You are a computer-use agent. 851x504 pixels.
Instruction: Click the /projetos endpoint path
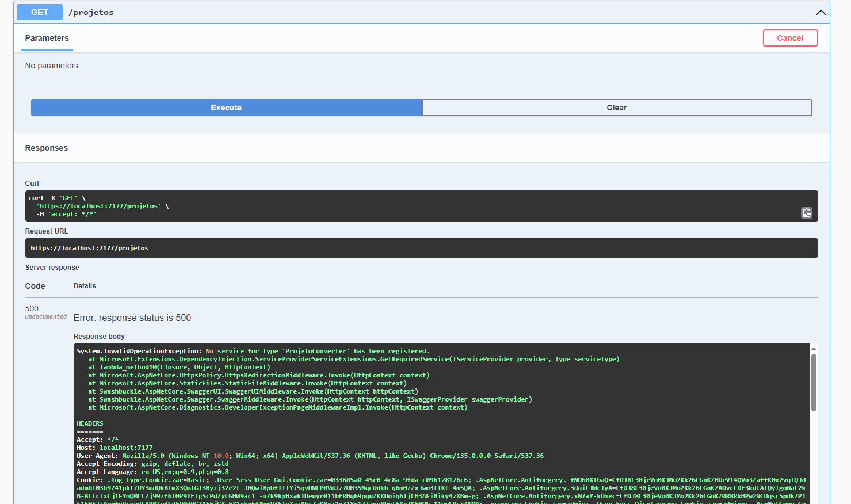(91, 12)
